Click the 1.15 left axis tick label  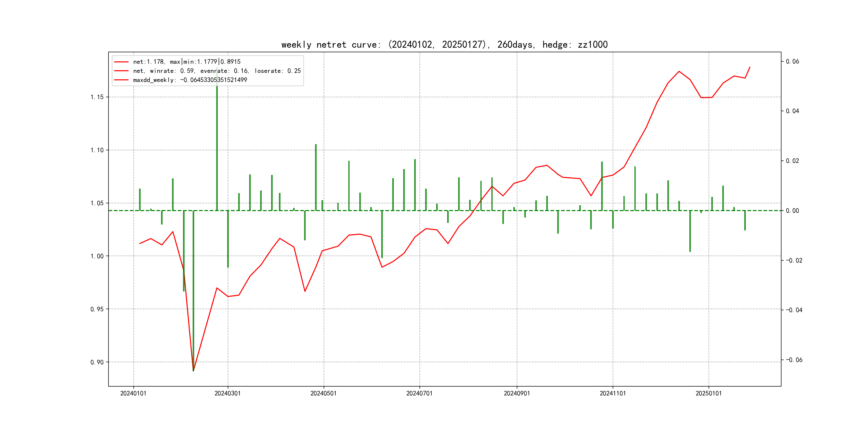(x=97, y=97)
